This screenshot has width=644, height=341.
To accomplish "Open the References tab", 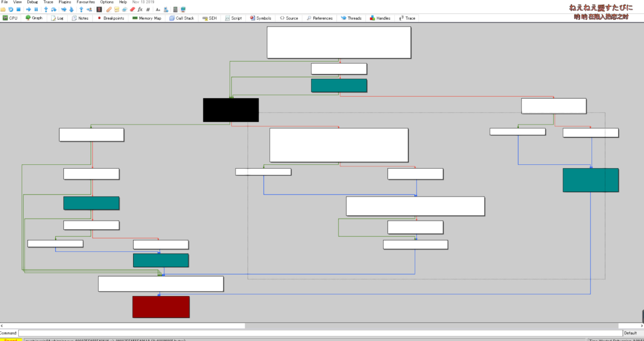I will (319, 18).
